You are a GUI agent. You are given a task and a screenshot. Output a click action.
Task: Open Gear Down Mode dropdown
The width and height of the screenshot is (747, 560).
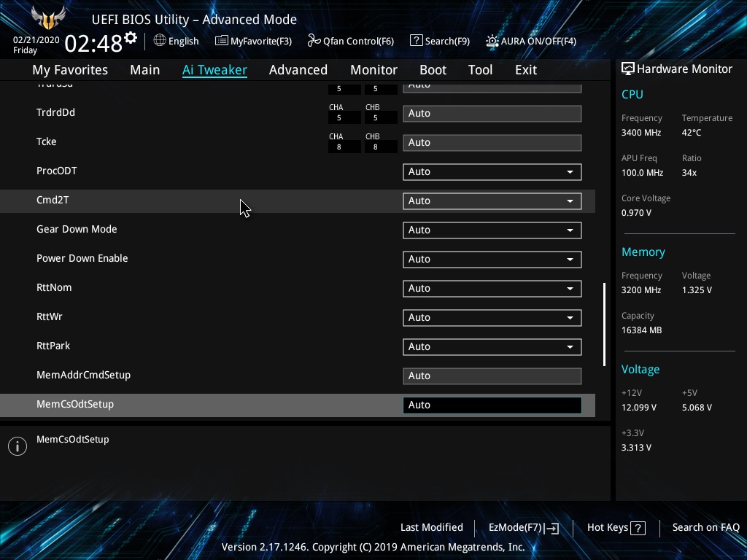point(492,230)
